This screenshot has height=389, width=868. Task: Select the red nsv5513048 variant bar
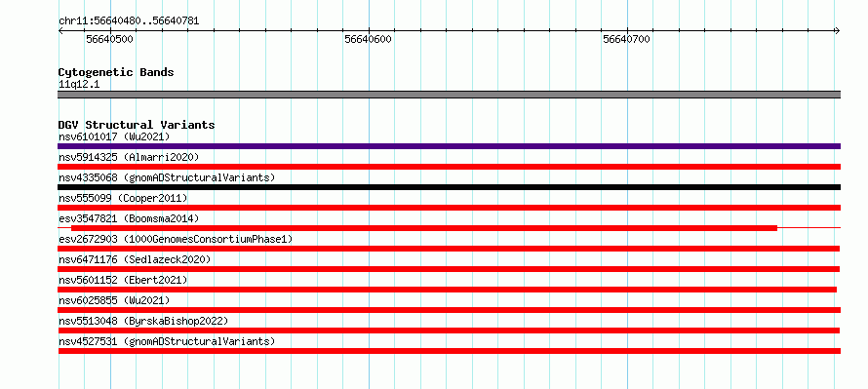(x=449, y=331)
